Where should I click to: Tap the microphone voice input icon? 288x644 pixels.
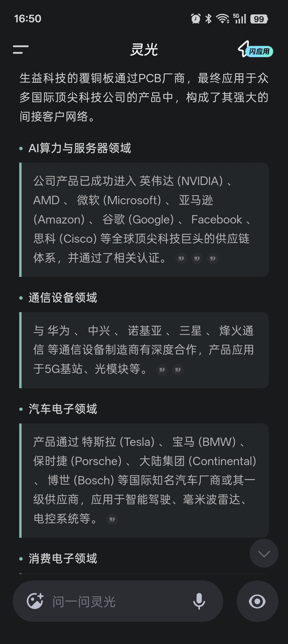point(199,601)
